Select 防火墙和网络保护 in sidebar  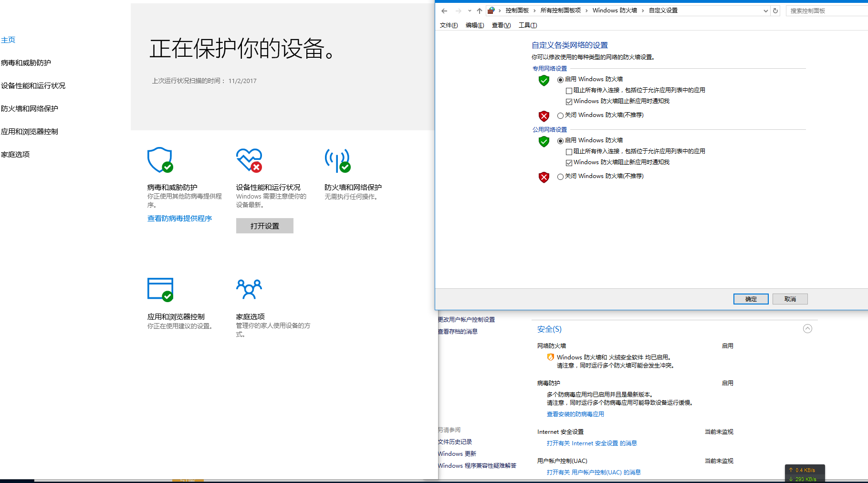pyautogui.click(x=30, y=109)
